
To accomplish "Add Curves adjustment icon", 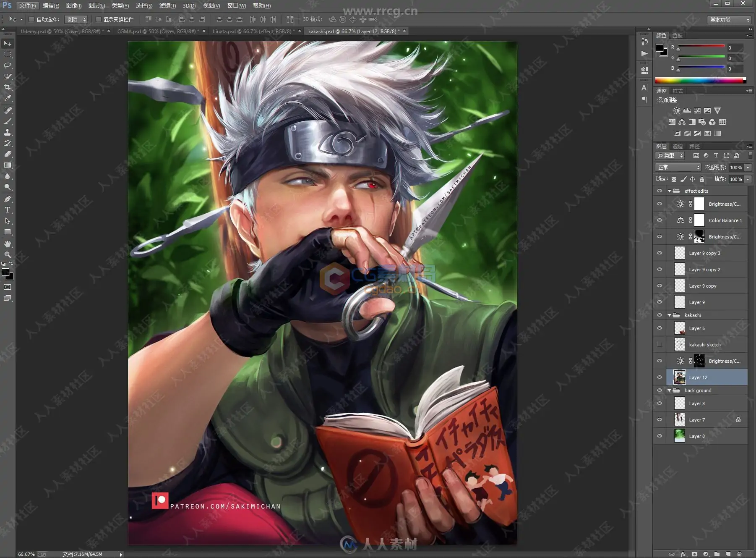I will pyautogui.click(x=697, y=111).
